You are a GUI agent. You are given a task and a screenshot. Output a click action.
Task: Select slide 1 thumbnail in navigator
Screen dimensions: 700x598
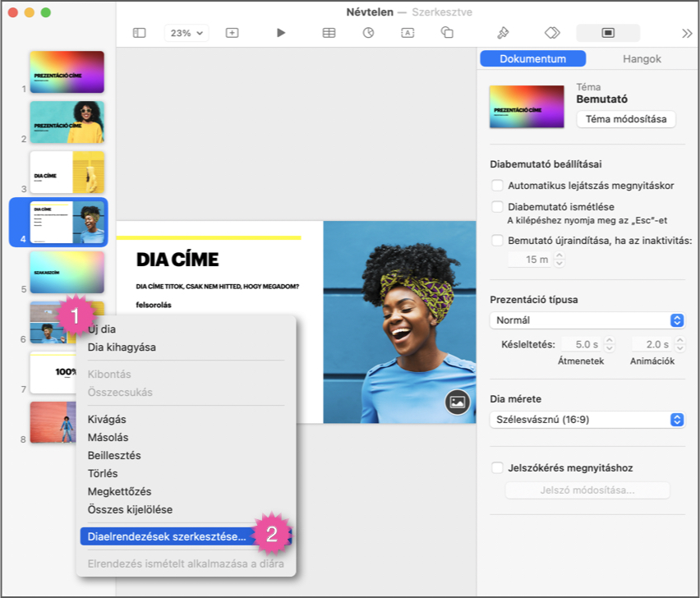(67, 71)
